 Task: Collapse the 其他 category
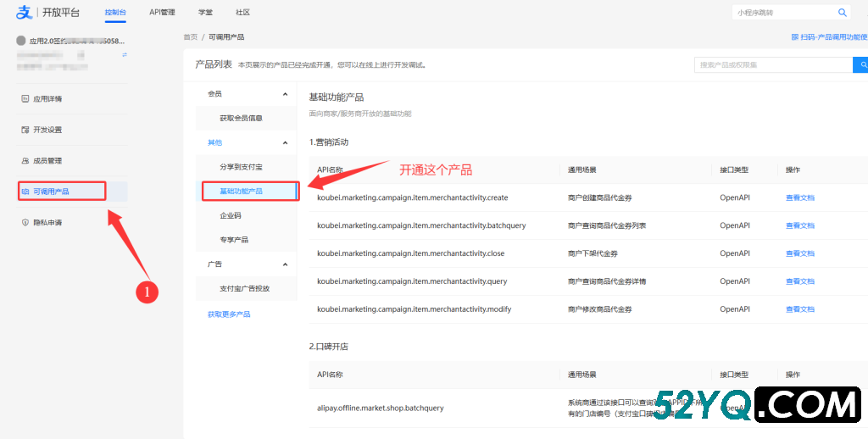[x=285, y=143]
